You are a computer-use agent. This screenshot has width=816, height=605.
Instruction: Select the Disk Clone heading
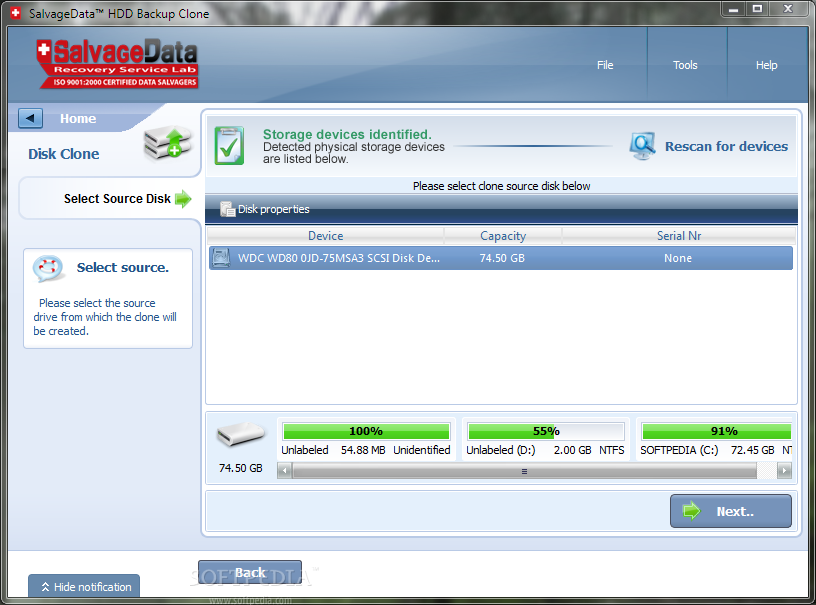(63, 154)
